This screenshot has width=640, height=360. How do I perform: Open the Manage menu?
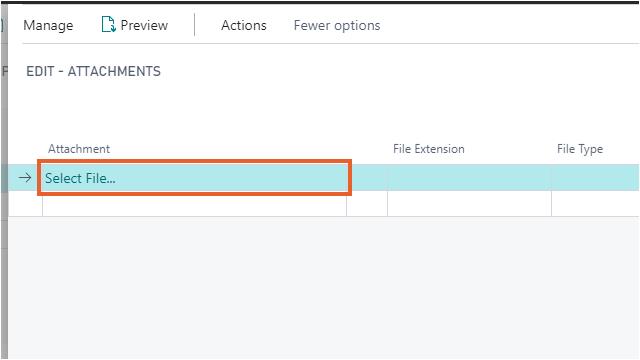(x=48, y=26)
